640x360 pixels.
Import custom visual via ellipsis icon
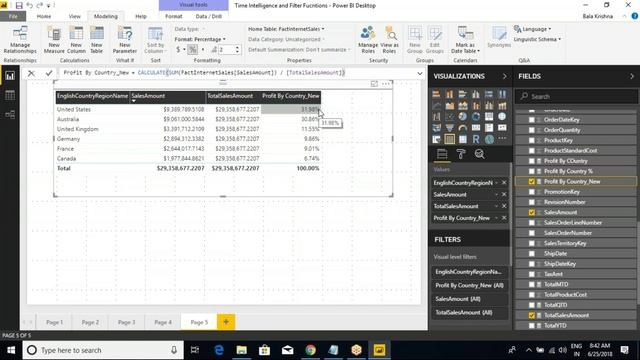(502, 139)
